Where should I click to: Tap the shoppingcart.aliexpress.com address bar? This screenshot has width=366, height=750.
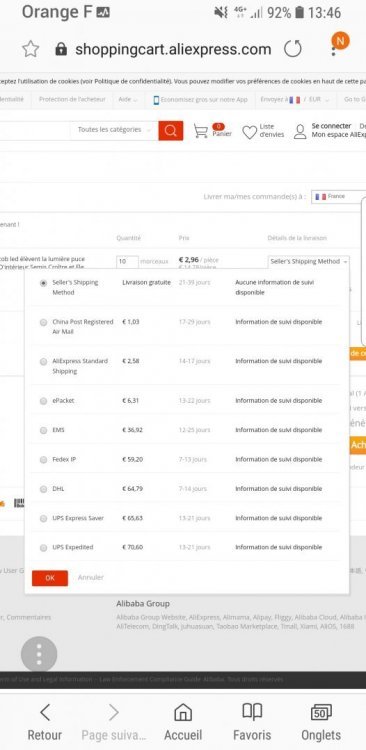[173, 49]
